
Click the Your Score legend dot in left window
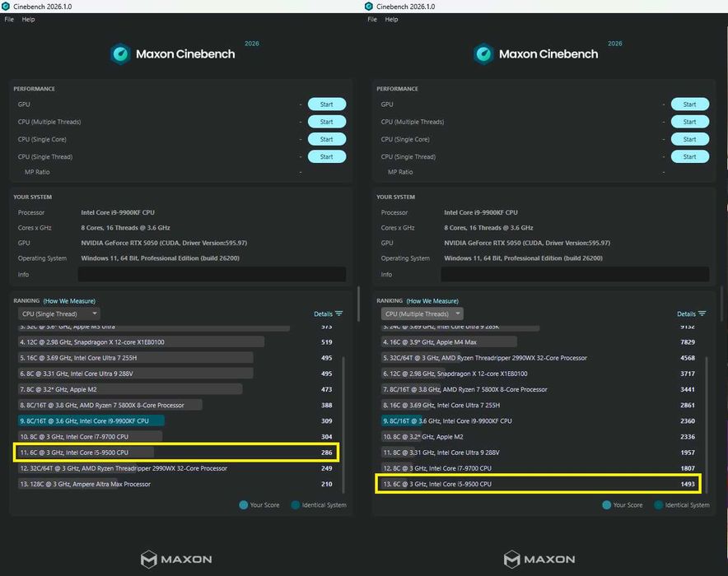243,505
